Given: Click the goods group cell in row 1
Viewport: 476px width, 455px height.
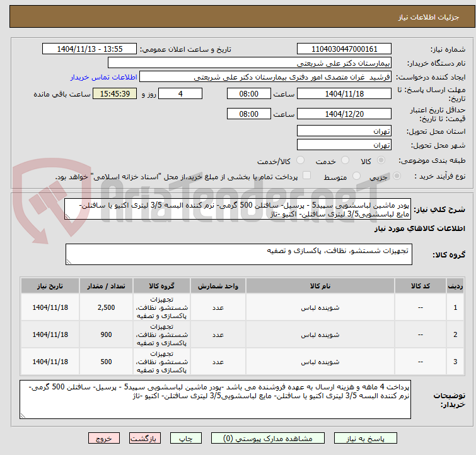Looking at the screenshot, I should pos(161,307).
